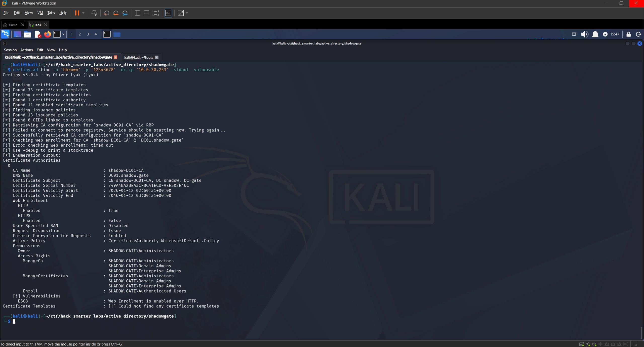Click the network adapter status icon in VMware

pos(588,344)
